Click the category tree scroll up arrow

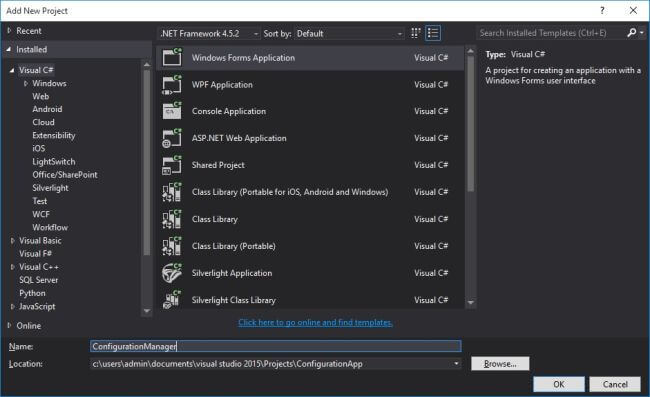point(147,65)
